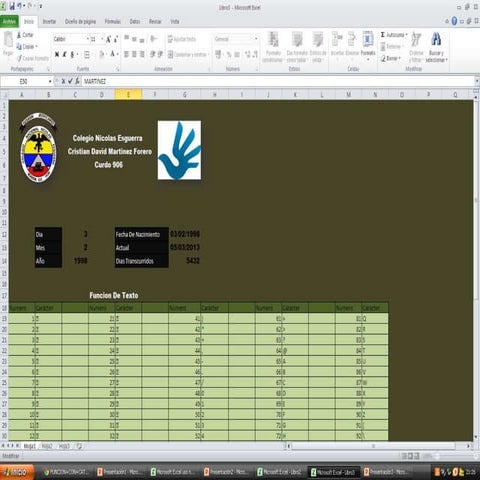Image resolution: width=480 pixels, height=480 pixels.
Task: Decrease cell indent
Action: (x=153, y=54)
